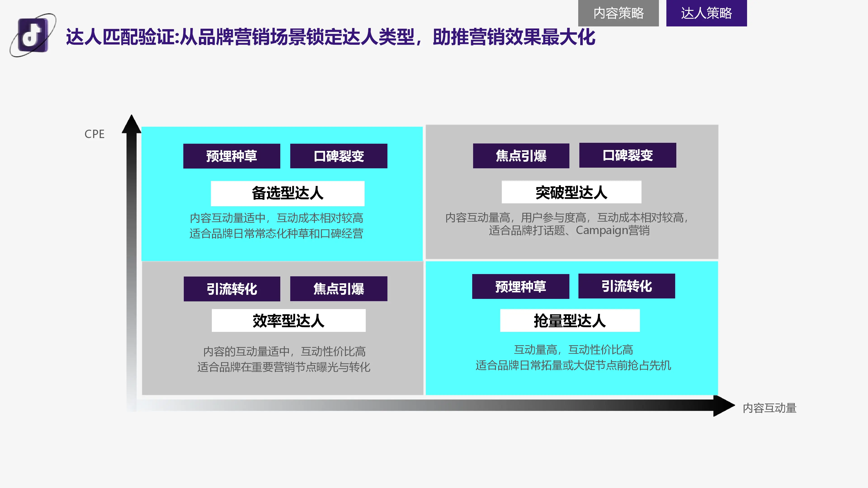Select the 抢量型达人 label box
The height and width of the screenshot is (488, 868).
click(x=570, y=320)
